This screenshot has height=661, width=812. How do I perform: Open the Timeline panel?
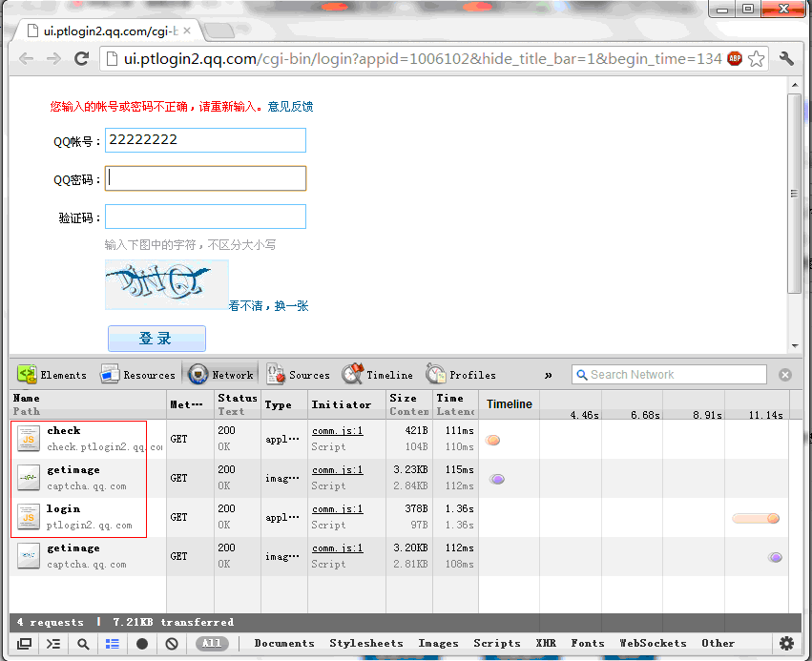coord(378,375)
